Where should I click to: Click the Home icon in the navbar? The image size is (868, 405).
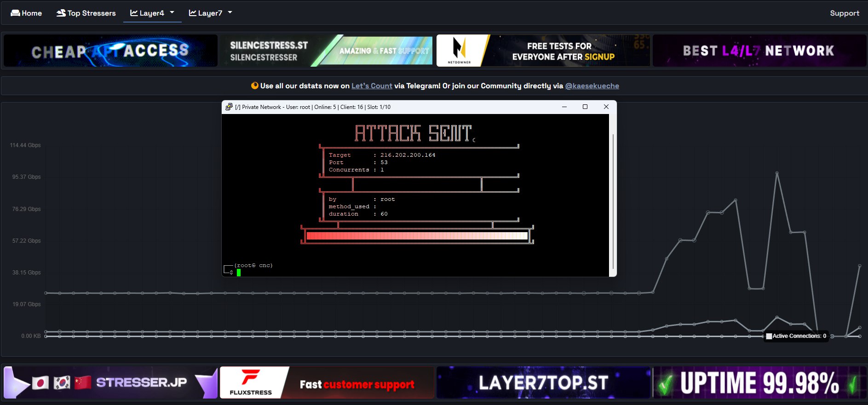(x=15, y=13)
